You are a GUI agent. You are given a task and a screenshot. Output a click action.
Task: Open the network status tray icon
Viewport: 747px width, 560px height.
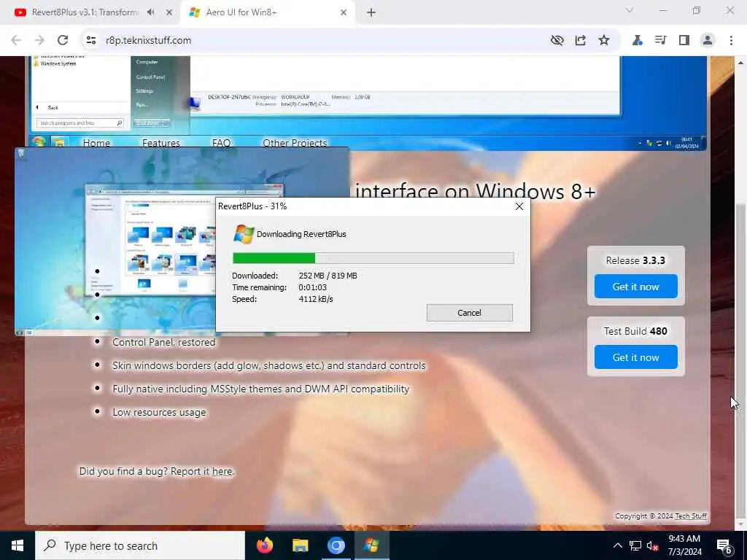click(x=635, y=545)
